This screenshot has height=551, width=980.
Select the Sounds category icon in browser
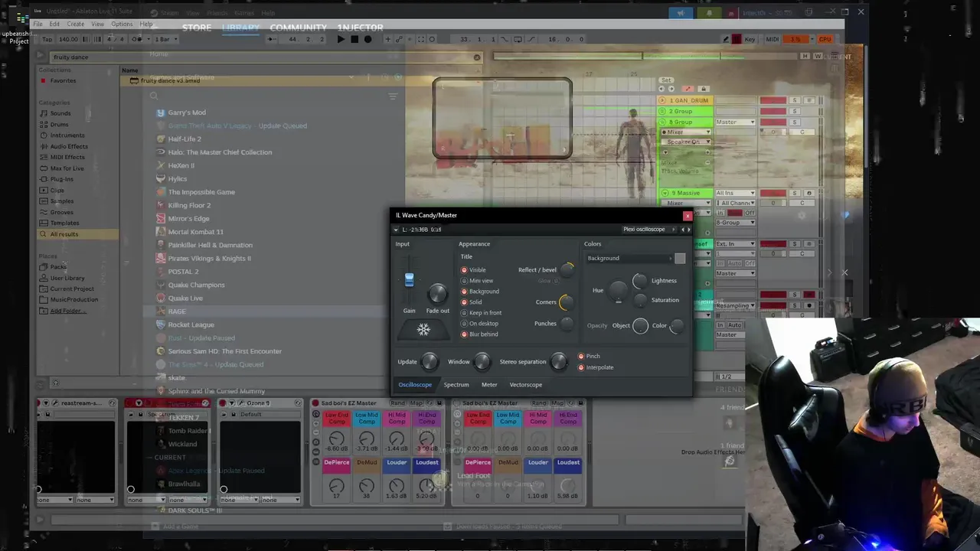[x=44, y=113]
